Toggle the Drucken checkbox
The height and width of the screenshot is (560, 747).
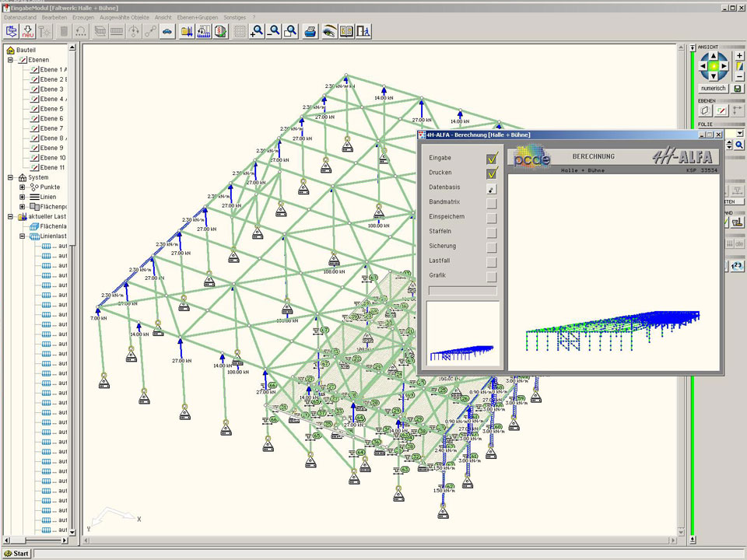point(492,173)
